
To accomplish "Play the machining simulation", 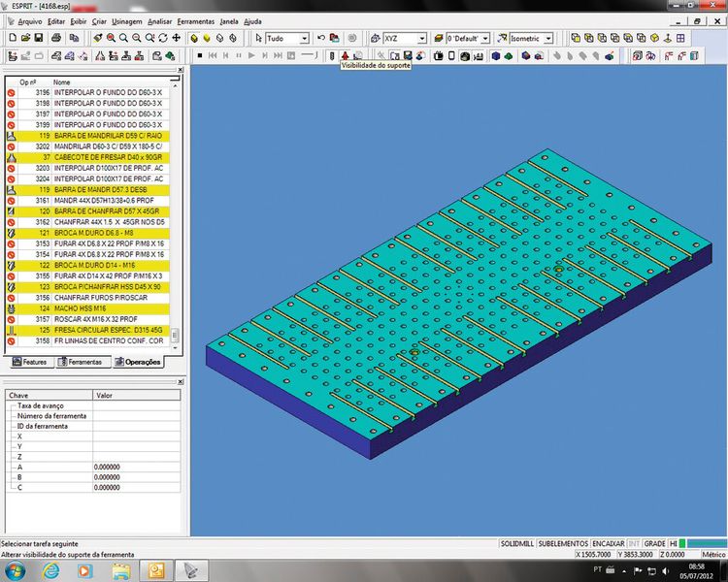I will tap(251, 55).
